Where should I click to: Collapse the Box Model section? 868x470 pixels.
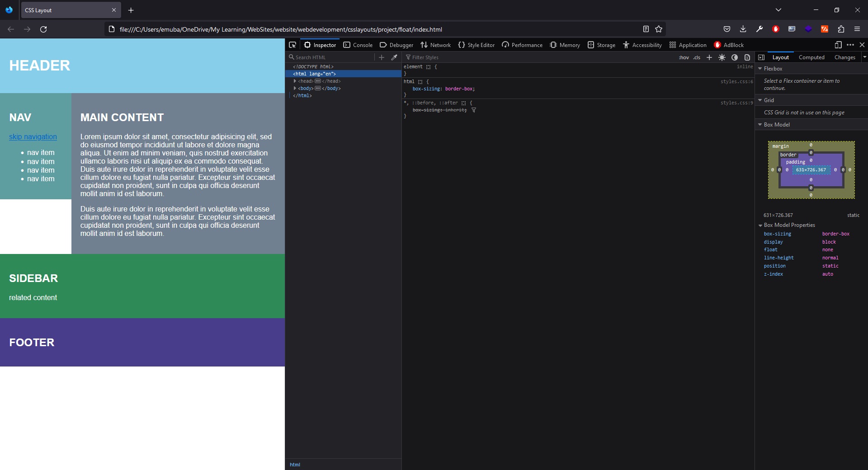click(760, 125)
